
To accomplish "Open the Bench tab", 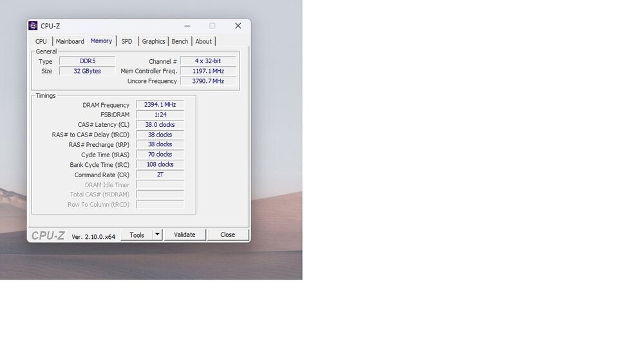I will coord(180,41).
